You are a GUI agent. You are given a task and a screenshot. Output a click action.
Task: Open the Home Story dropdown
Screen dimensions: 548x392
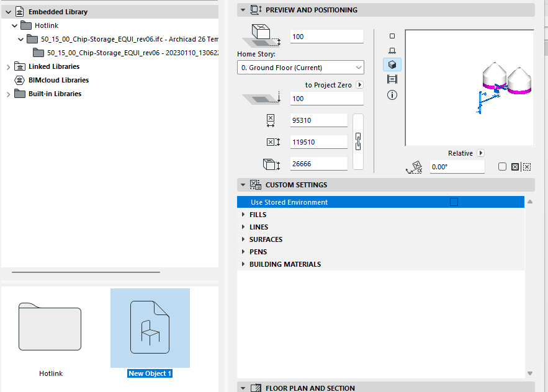(x=300, y=68)
